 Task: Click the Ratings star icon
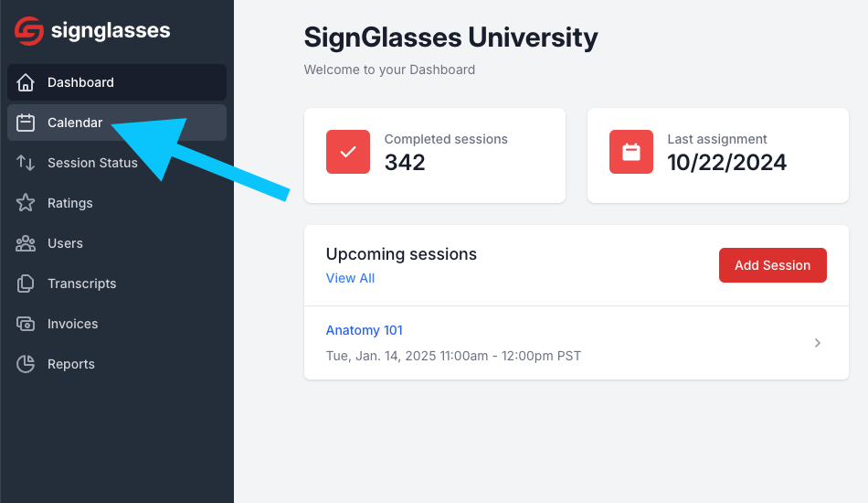click(26, 203)
